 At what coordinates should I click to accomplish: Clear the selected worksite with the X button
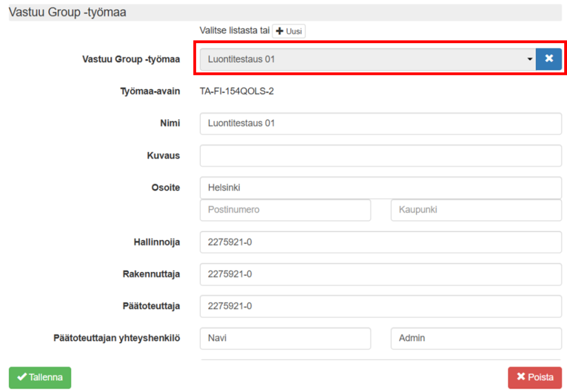pyautogui.click(x=549, y=59)
